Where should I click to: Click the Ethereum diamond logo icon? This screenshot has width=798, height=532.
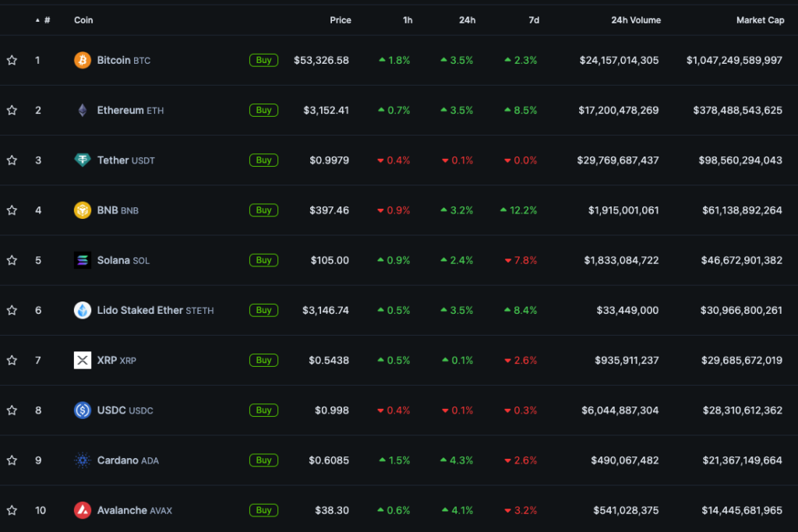83,110
